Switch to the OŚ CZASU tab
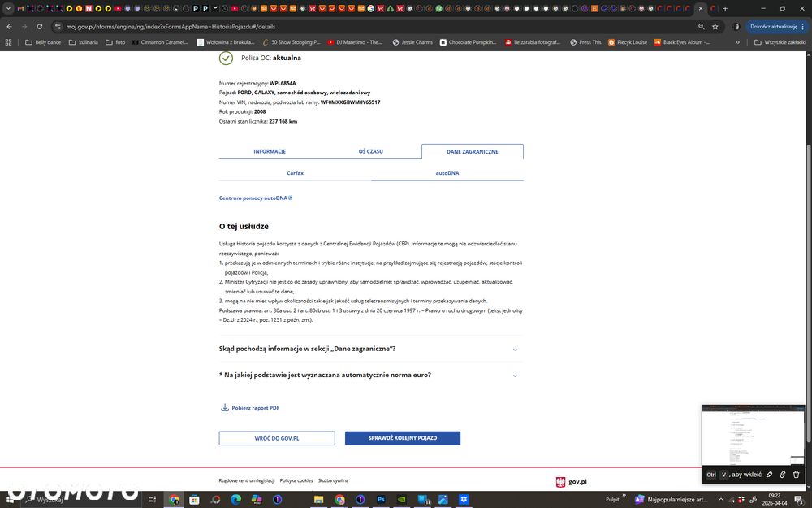Image resolution: width=812 pixels, height=508 pixels. click(x=371, y=151)
